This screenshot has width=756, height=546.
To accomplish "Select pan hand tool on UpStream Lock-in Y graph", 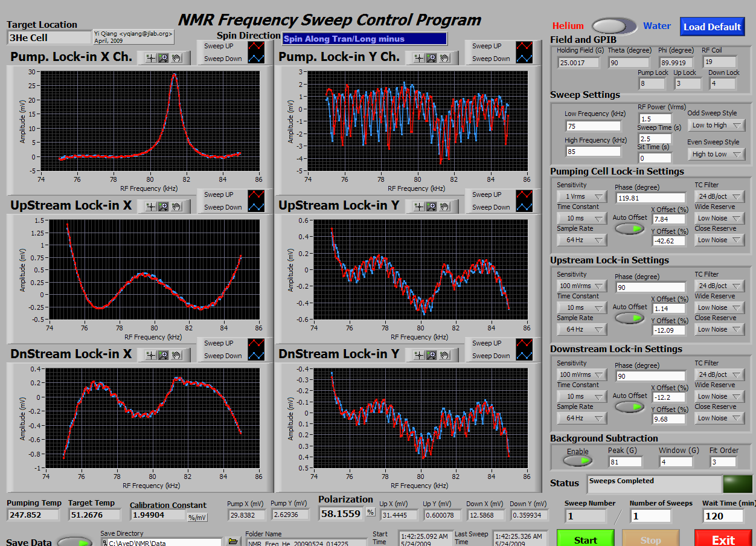I will tap(446, 207).
